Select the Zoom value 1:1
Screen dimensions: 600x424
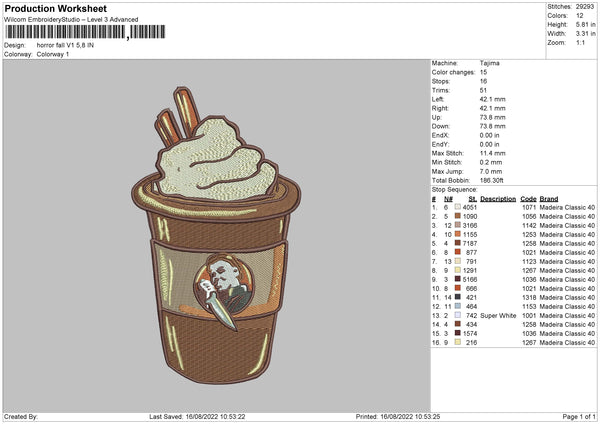[x=580, y=42]
